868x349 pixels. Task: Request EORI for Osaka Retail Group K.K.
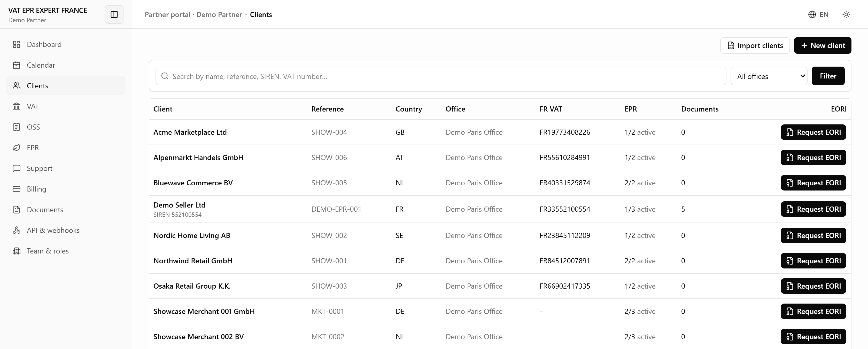[x=813, y=286]
